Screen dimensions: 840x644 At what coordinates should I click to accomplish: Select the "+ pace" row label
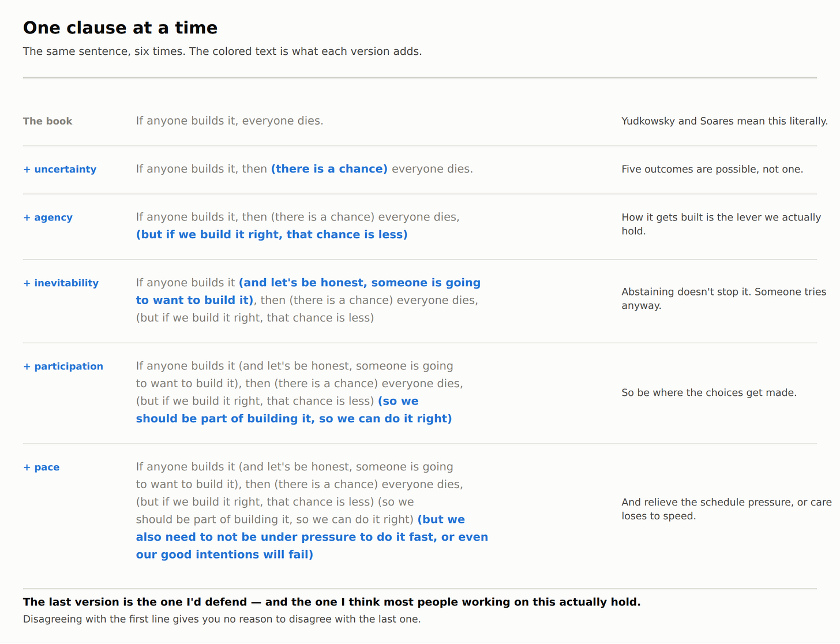click(x=41, y=467)
